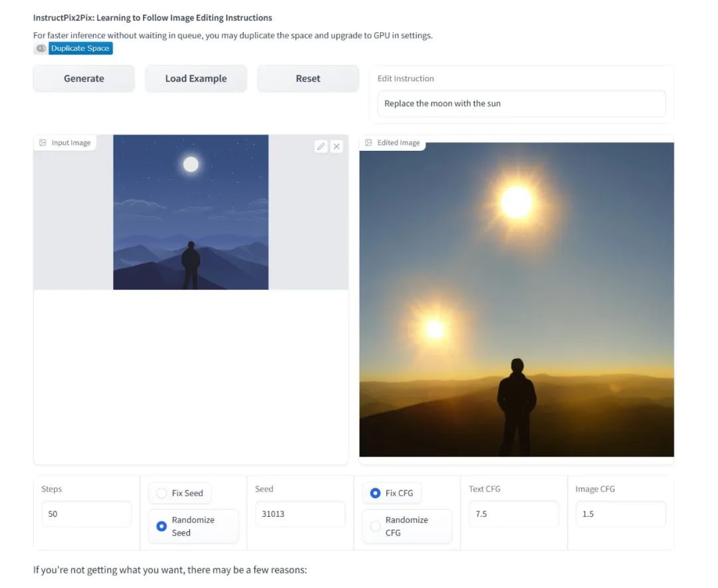Click the Load Example button
The image size is (718, 588).
click(196, 78)
